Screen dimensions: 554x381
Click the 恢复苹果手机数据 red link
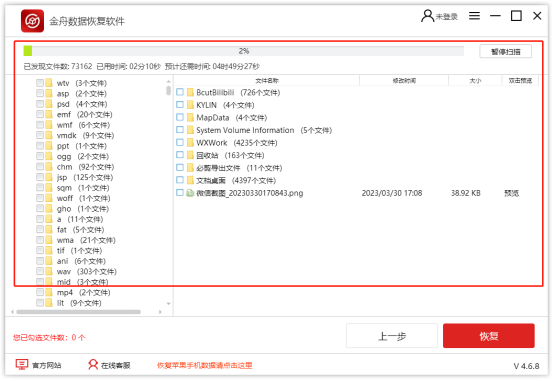[205, 365]
